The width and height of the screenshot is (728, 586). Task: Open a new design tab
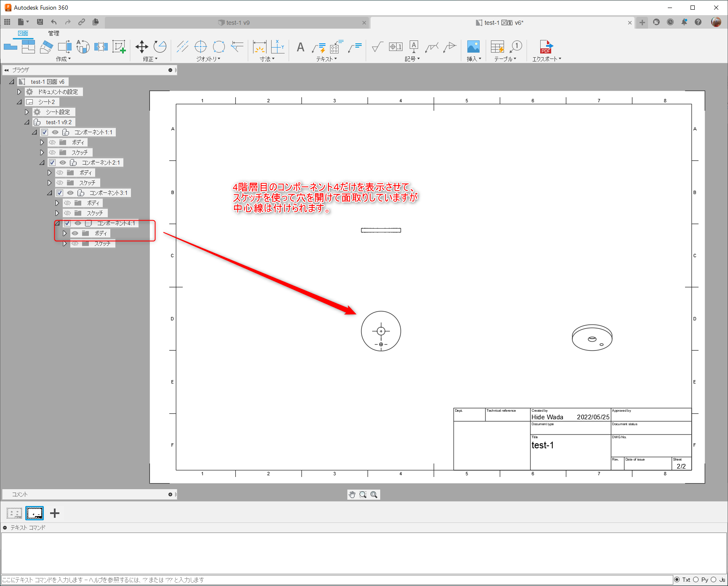(642, 23)
